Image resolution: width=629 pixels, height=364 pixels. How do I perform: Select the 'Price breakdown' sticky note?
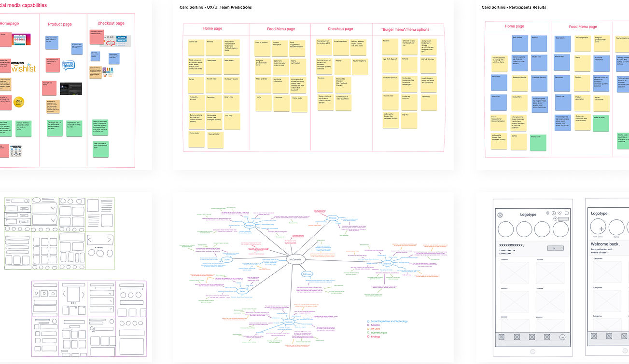(x=342, y=47)
